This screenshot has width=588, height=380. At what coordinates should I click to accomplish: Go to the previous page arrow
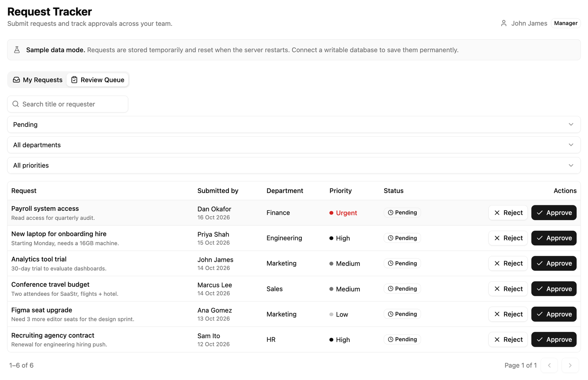(549, 365)
